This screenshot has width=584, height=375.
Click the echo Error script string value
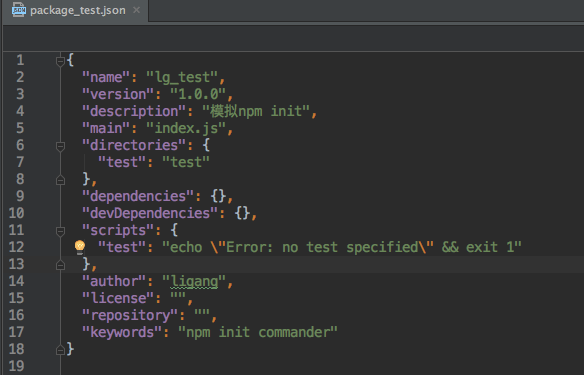pos(342,247)
